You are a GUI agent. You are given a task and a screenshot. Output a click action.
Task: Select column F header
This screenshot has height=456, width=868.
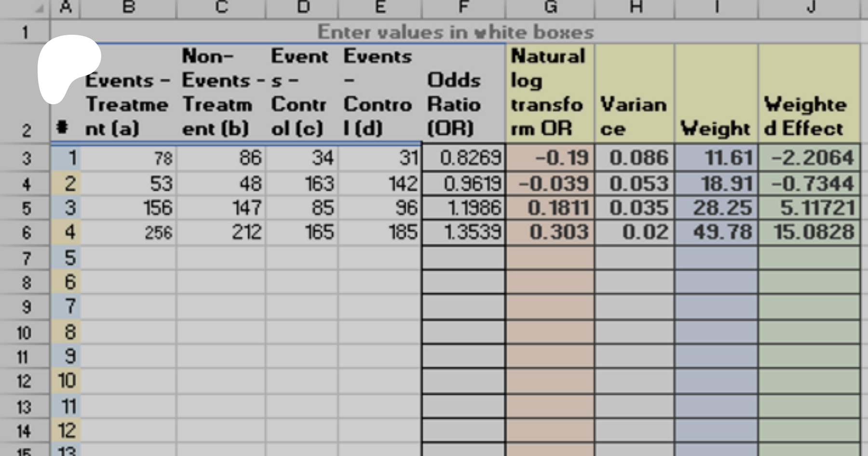(463, 7)
